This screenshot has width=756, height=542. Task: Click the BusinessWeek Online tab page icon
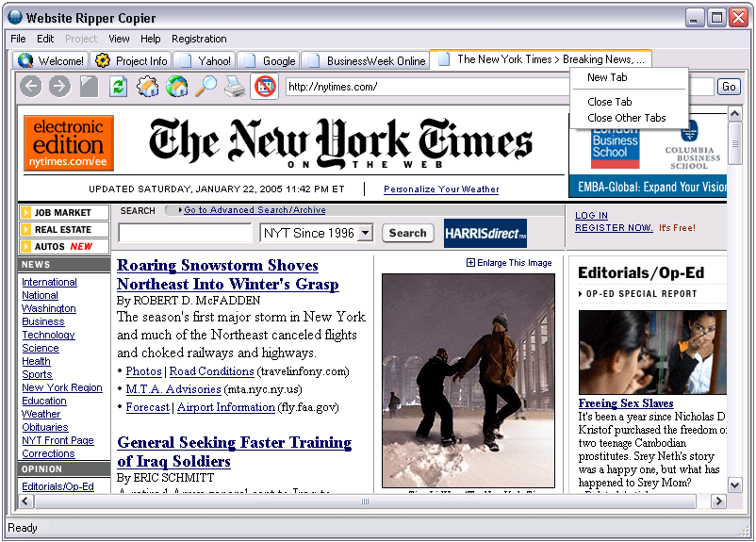(314, 60)
